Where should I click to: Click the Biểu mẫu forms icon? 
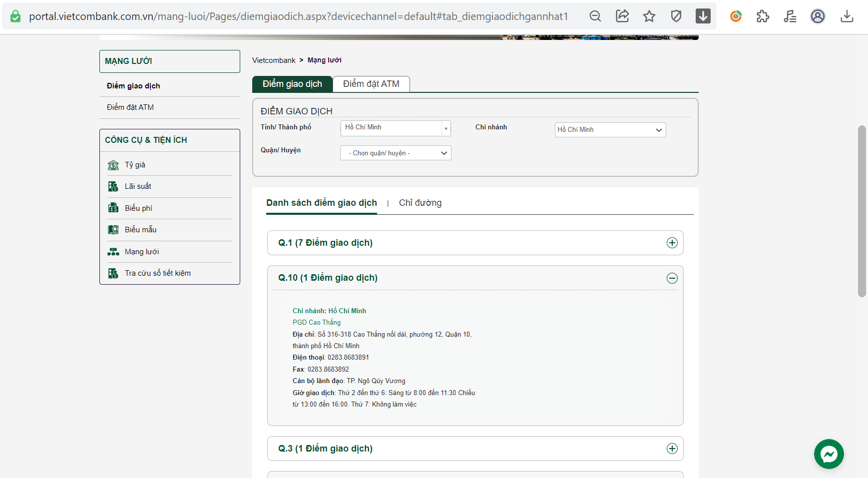point(113,230)
